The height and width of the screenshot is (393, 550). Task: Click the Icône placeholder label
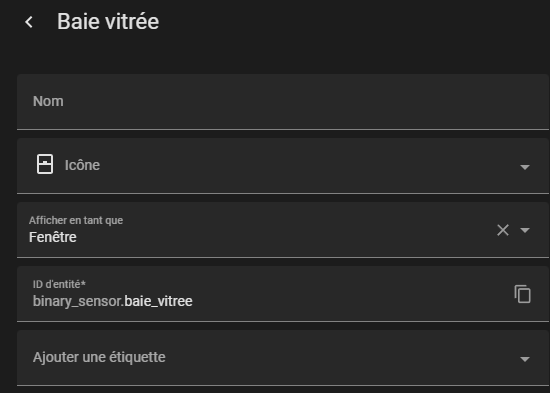pyautogui.click(x=82, y=165)
